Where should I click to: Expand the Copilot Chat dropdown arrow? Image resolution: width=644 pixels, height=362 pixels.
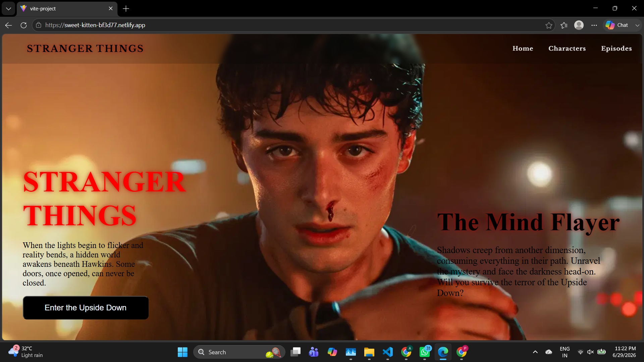(x=637, y=25)
